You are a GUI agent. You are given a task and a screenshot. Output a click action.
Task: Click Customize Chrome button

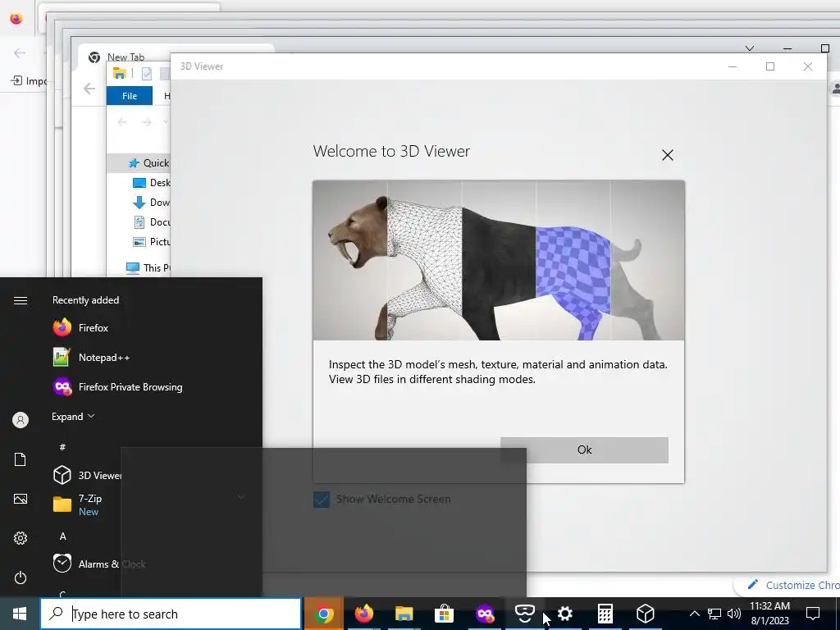pyautogui.click(x=793, y=585)
